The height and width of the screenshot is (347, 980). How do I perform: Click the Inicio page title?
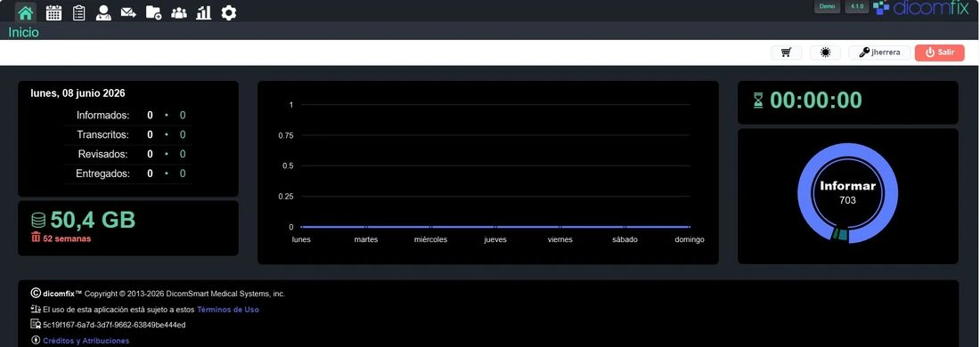coord(23,32)
